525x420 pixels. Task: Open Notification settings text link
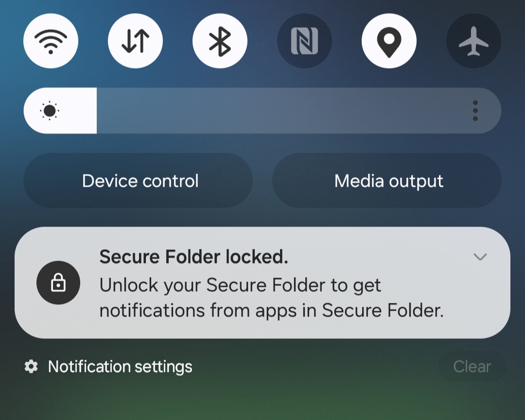coord(120,367)
